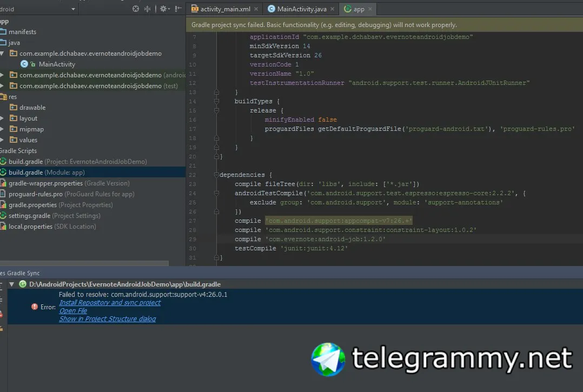This screenshot has width=583, height=392.
Task: Click the Failed to resolve support-v4:26.0.1 message
Action: 143,294
